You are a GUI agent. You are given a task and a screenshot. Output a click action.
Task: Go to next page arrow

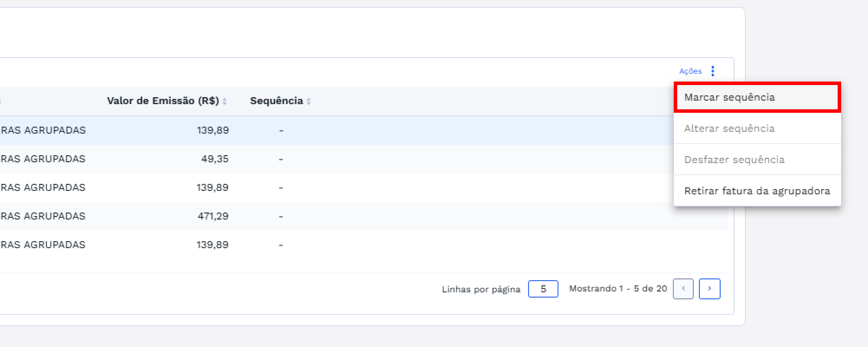(x=709, y=289)
